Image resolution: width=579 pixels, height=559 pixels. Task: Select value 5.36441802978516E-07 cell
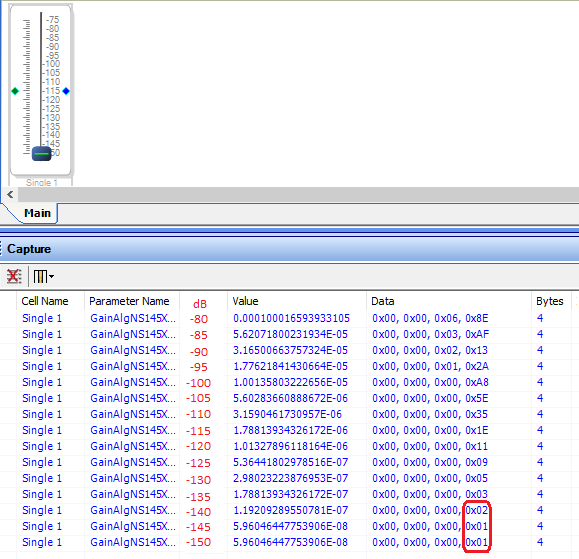[x=290, y=462]
